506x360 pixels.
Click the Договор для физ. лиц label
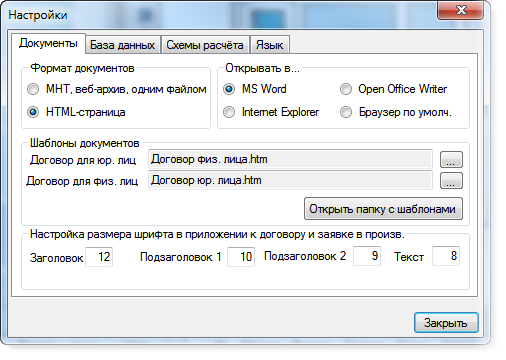point(82,181)
